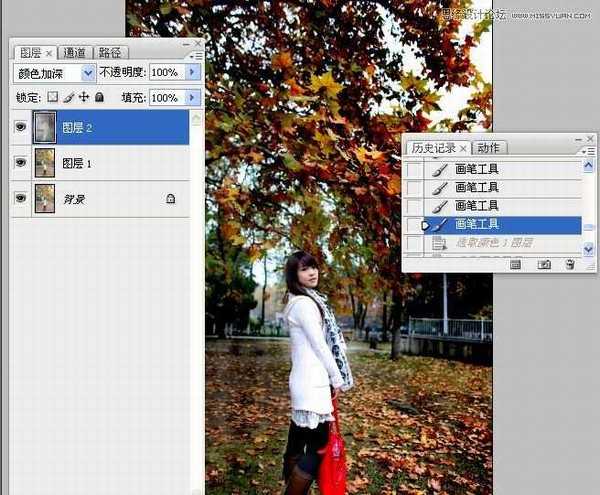
Task: Click the adjustment icon of 选取颜色 1 state
Action: tap(440, 243)
